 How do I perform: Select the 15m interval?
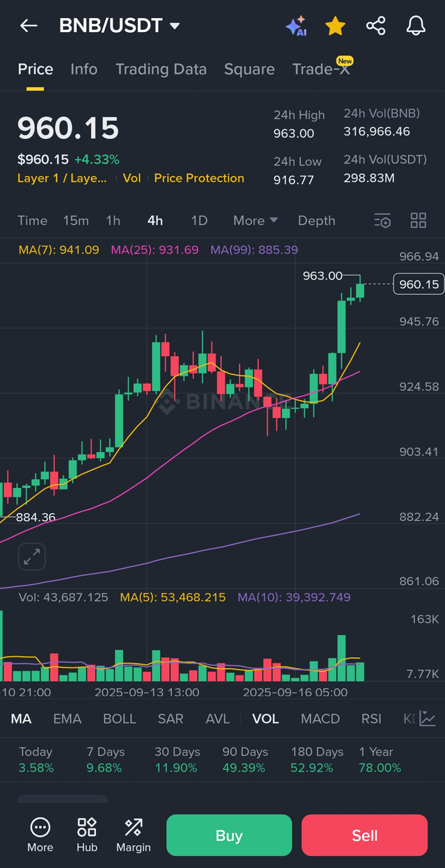point(76,220)
